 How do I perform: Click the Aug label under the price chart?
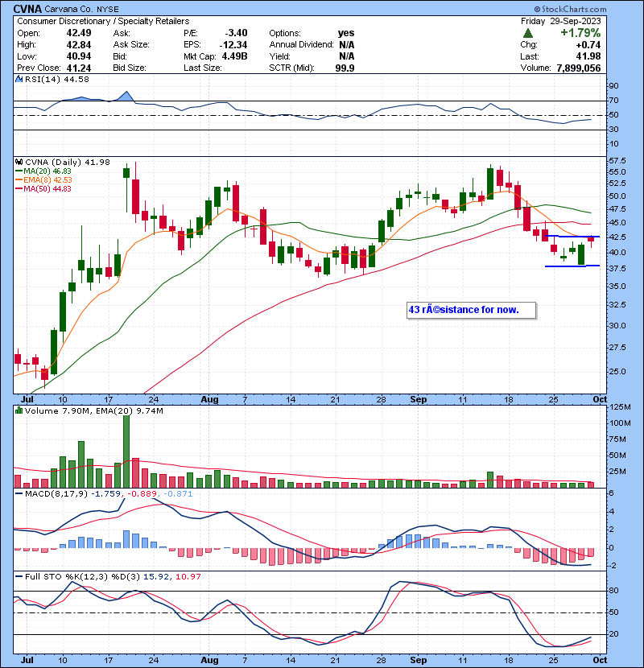coord(209,400)
